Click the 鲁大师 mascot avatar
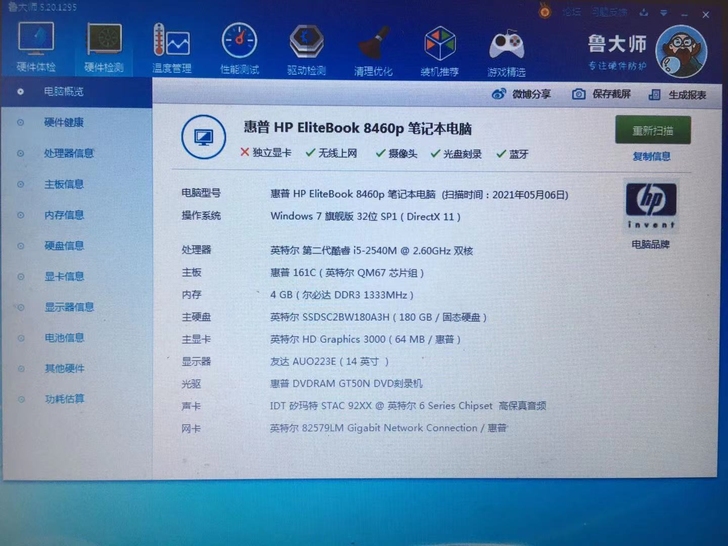Image resolution: width=728 pixels, height=546 pixels. 681,51
